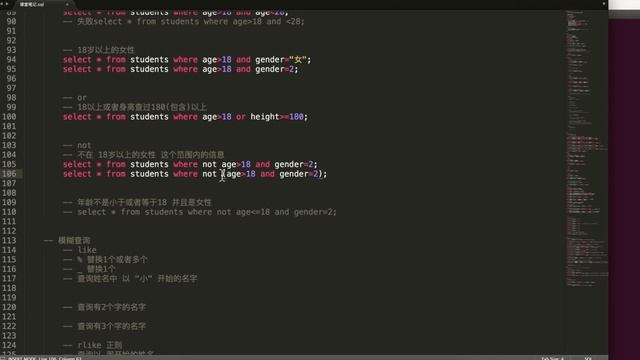Screen dimensions: 640x360
Task: Close the open .sql file tab
Action: pyautogui.click(x=67, y=4)
